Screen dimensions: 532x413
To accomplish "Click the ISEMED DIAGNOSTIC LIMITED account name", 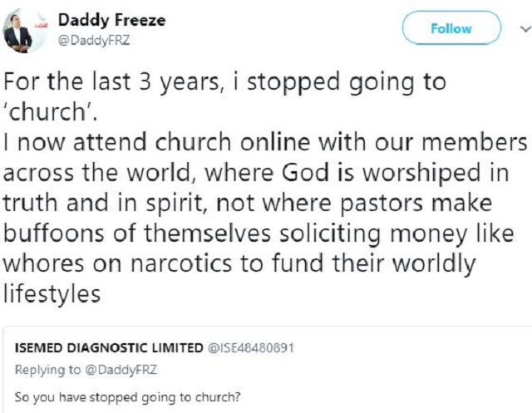I will [x=109, y=347].
